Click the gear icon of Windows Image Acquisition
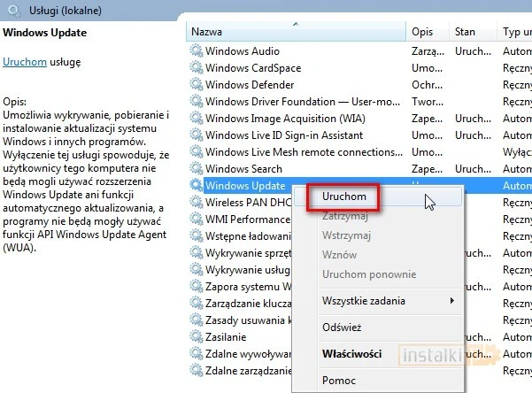The width and height of the screenshot is (532, 393). click(x=197, y=118)
